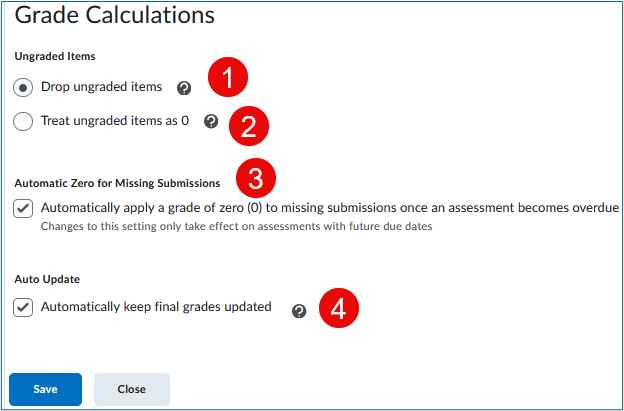Select the Drop ungraded items radio button
Image resolution: width=624 pixels, height=411 pixels.
click(24, 88)
